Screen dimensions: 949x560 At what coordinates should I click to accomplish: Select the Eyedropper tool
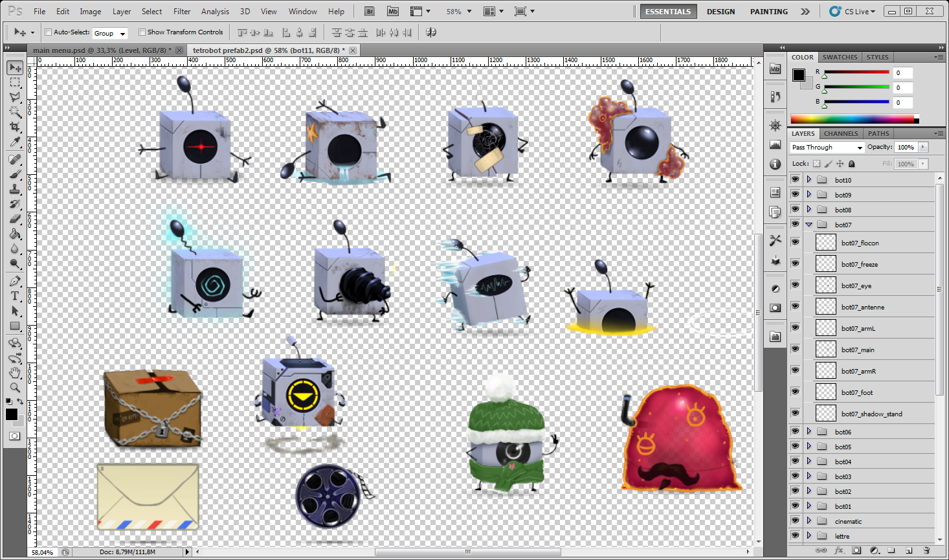coord(15,142)
